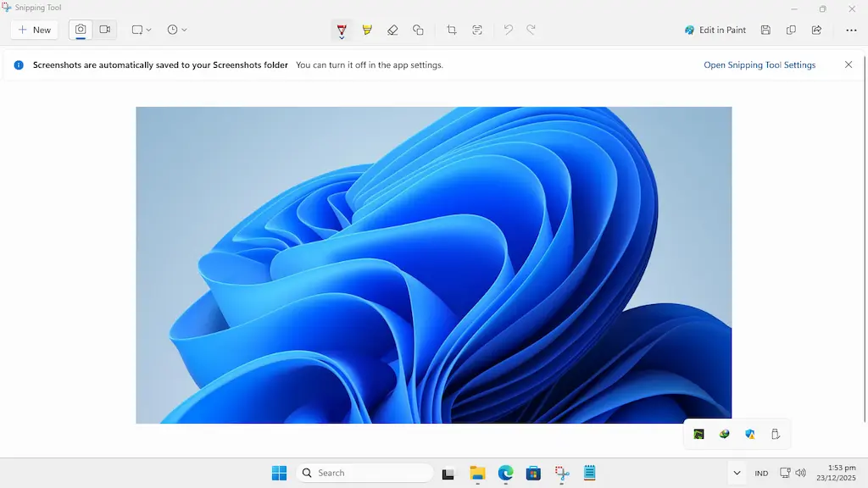868x488 pixels.
Task: Open See more three-dot menu
Action: click(x=851, y=30)
